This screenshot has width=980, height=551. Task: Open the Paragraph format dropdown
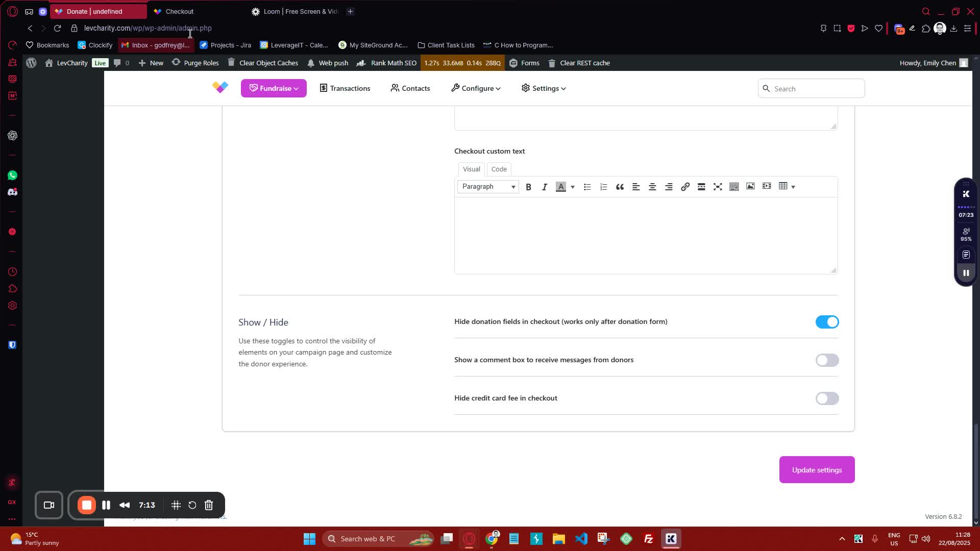(x=488, y=187)
